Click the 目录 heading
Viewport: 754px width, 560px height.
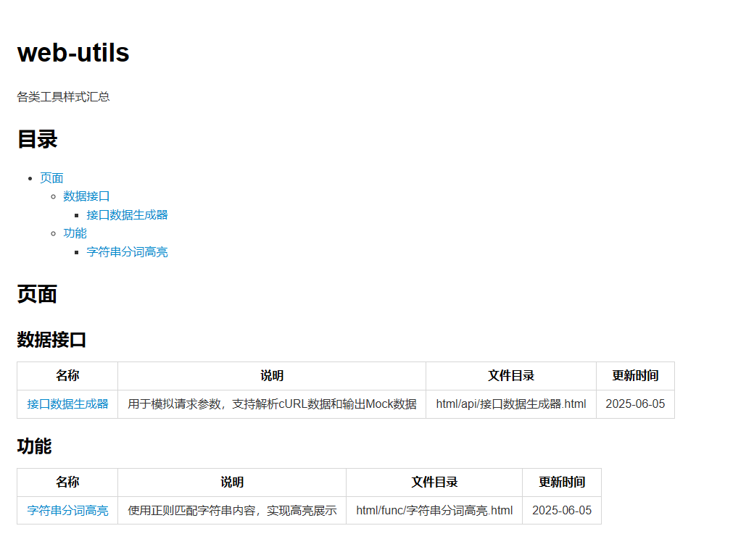point(37,139)
